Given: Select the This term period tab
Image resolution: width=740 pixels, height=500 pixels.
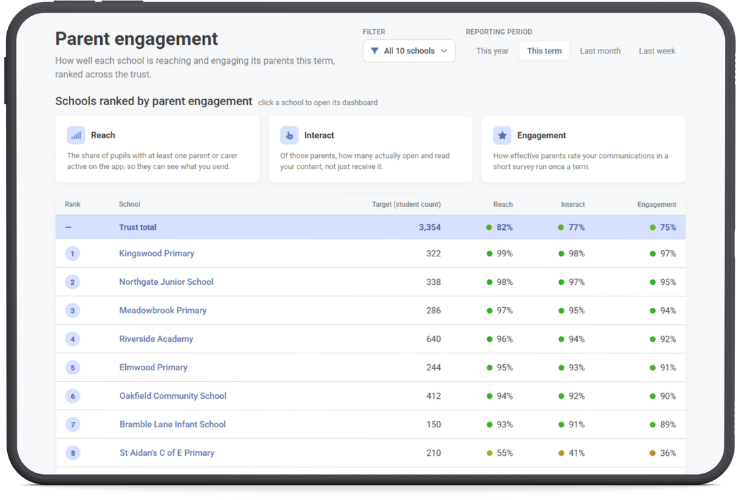Looking at the screenshot, I should click(544, 51).
